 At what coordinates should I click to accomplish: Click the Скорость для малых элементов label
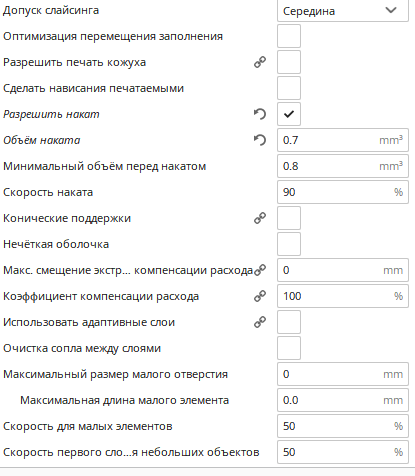(x=88, y=427)
